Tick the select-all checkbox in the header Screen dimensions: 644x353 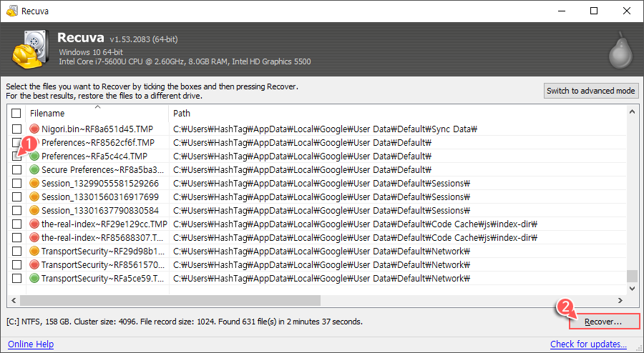pyautogui.click(x=16, y=113)
